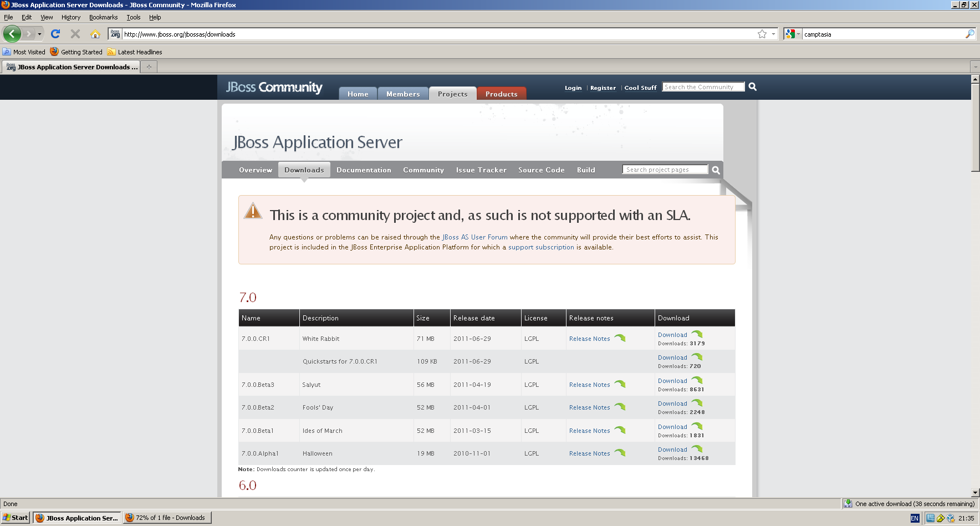Click the Back navigation arrow
Image resolution: width=980 pixels, height=526 pixels.
pos(12,34)
